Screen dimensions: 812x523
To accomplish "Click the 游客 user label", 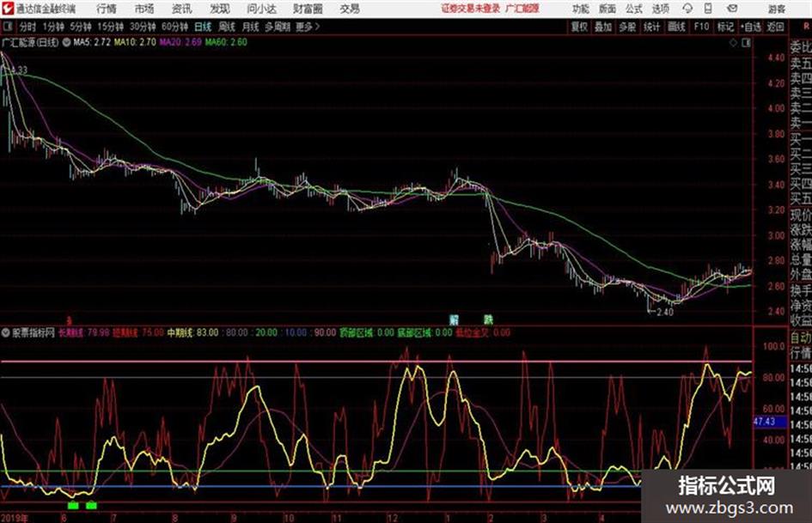I will coord(776,9).
